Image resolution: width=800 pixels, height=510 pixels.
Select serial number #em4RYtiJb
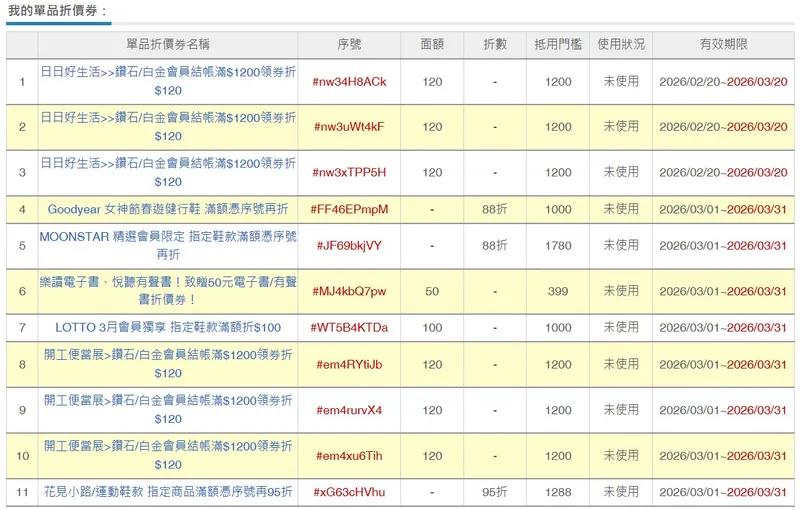(349, 365)
